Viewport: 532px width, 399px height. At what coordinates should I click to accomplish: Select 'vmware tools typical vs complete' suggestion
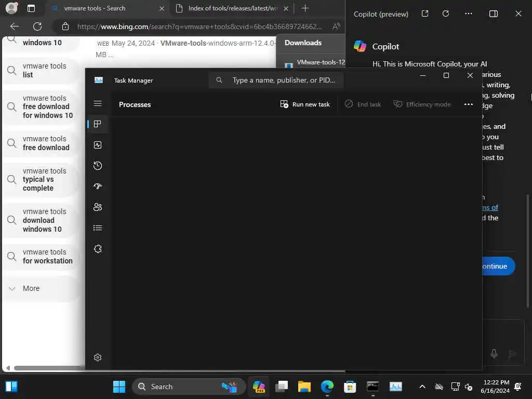tap(41, 179)
